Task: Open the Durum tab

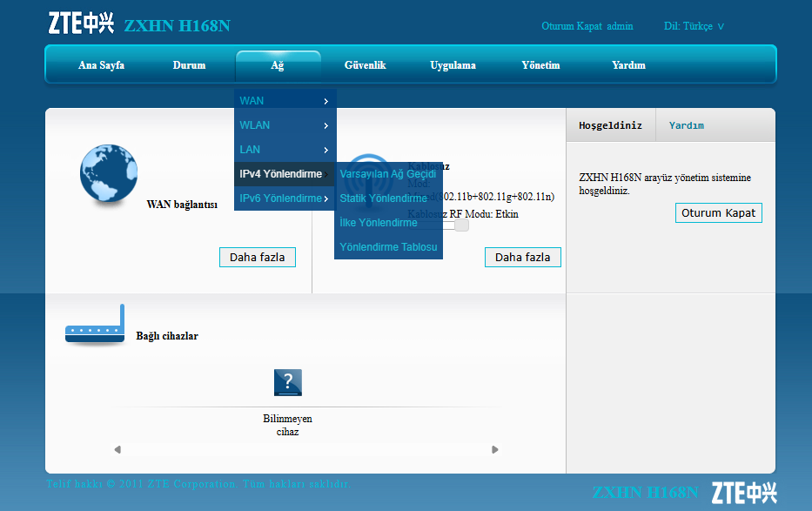Action: click(x=189, y=65)
